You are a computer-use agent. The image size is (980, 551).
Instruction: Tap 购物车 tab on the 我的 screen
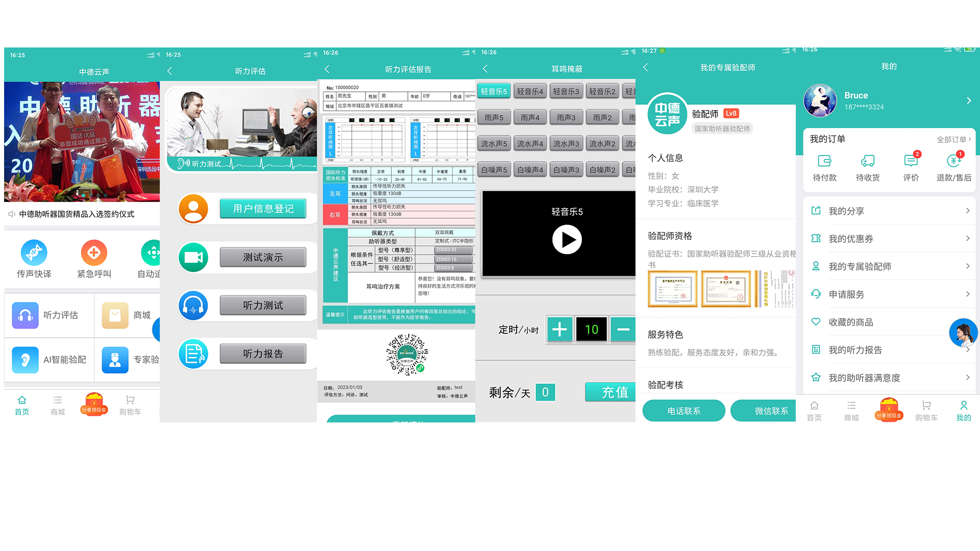click(926, 411)
